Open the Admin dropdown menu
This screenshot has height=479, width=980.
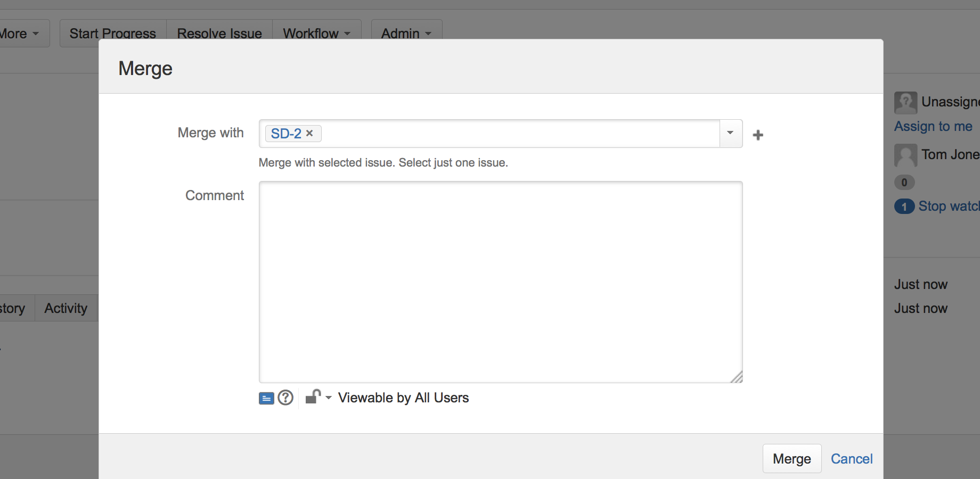(406, 33)
